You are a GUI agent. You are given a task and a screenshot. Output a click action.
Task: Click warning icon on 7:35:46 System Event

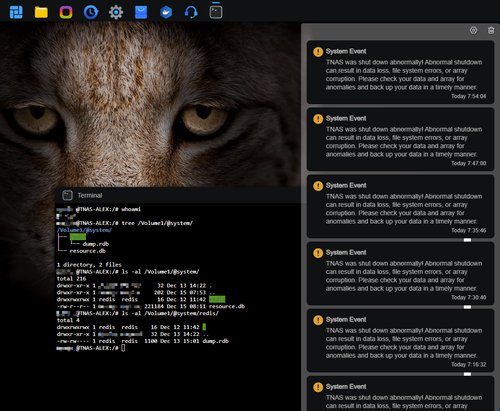coord(318,186)
